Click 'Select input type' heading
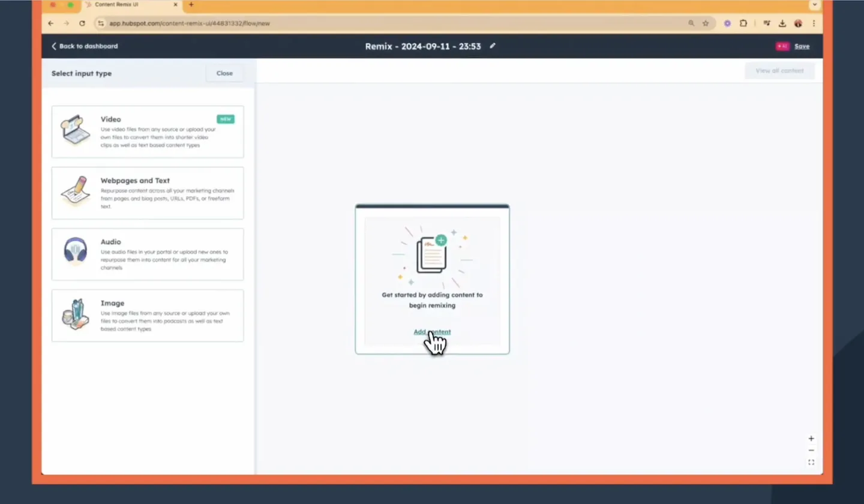Image resolution: width=864 pixels, height=504 pixels. pyautogui.click(x=82, y=73)
